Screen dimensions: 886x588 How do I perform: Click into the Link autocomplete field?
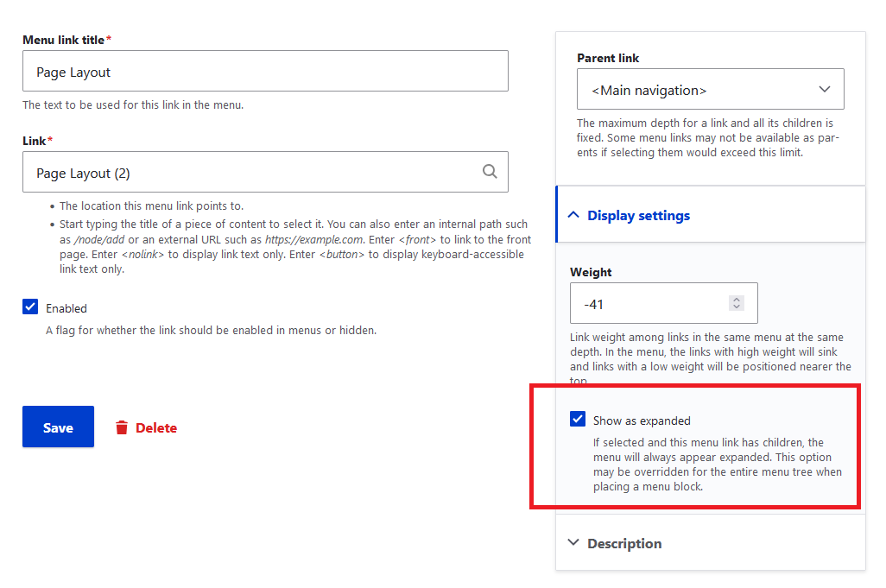(x=250, y=173)
